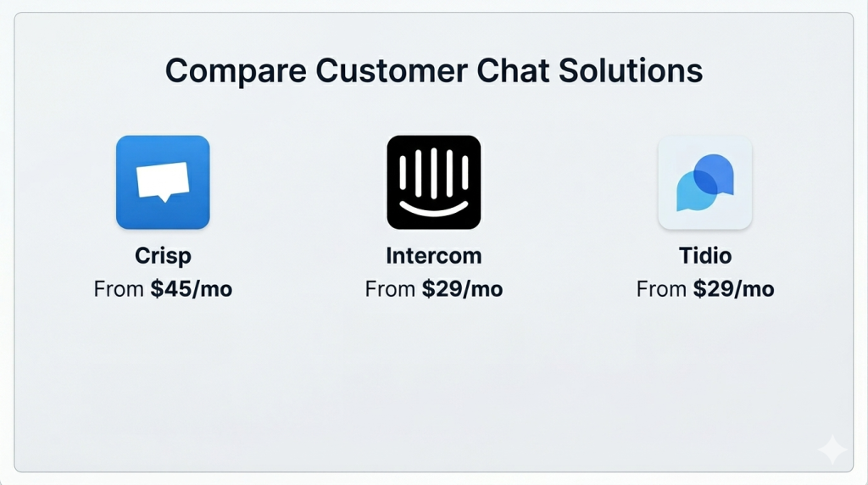Click the Tidio chat bubbles logo
868x485 pixels.
click(704, 181)
